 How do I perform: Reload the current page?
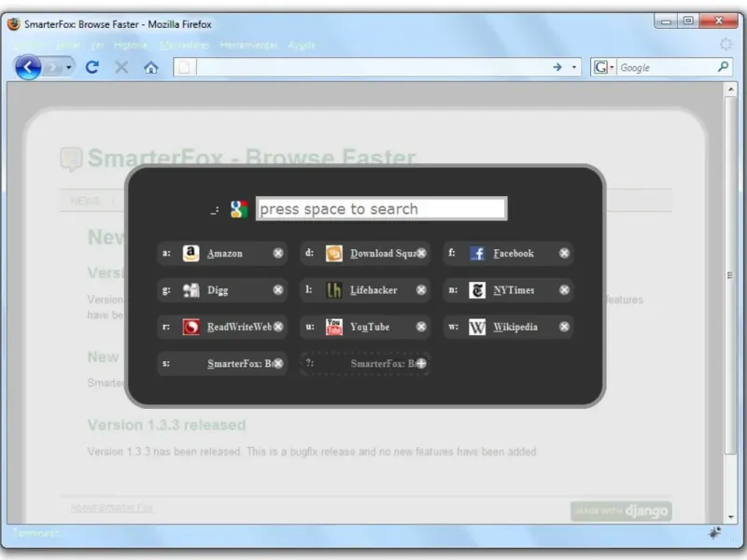(x=92, y=67)
